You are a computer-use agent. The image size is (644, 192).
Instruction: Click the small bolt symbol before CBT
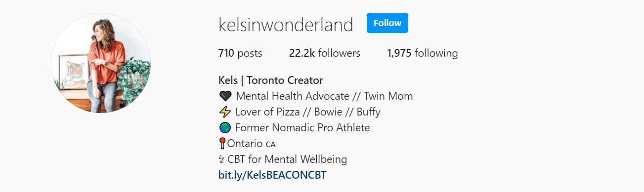(221, 159)
